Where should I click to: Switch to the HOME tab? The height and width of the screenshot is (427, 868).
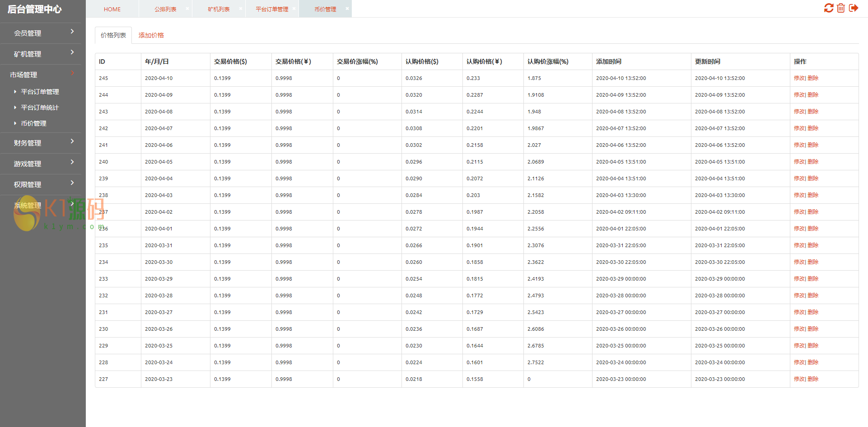coord(112,9)
